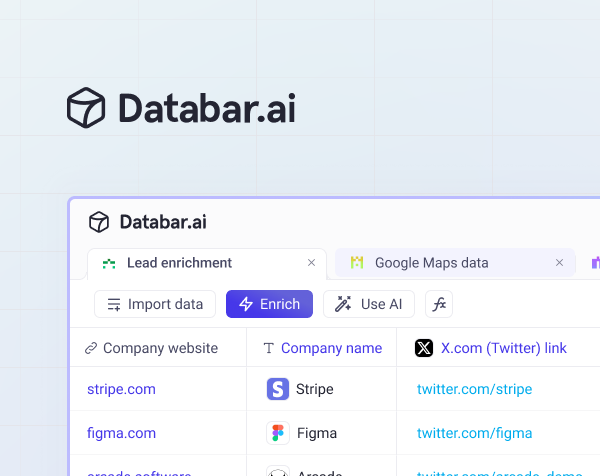
Task: Select the X.com (Twitter) link column header
Action: [x=498, y=348]
